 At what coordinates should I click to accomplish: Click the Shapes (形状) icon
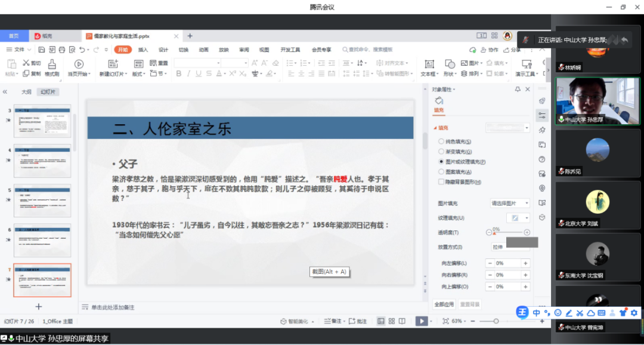point(450,64)
